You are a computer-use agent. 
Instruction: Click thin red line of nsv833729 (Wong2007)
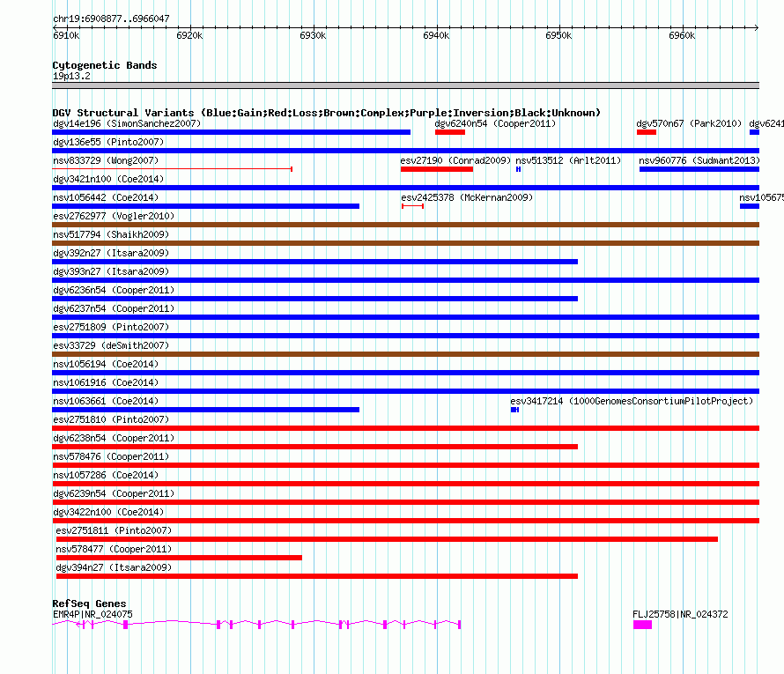coord(172,169)
